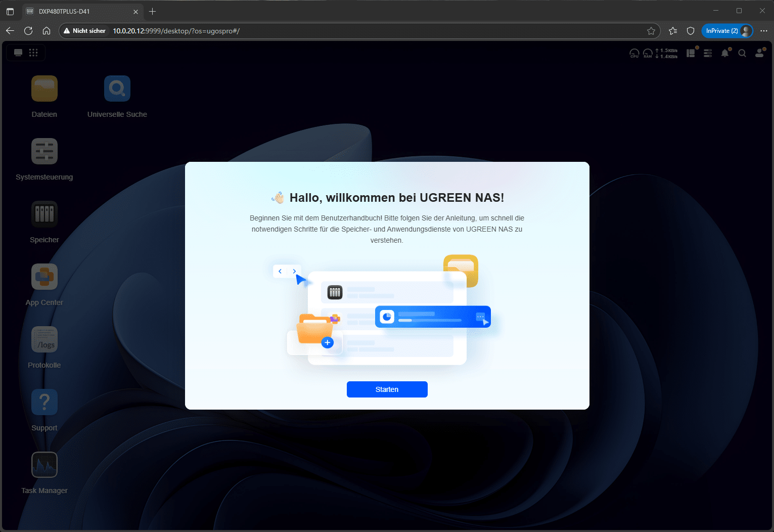Open browser Settings and more menu
Screen dimensions: 774x532
[x=763, y=31]
